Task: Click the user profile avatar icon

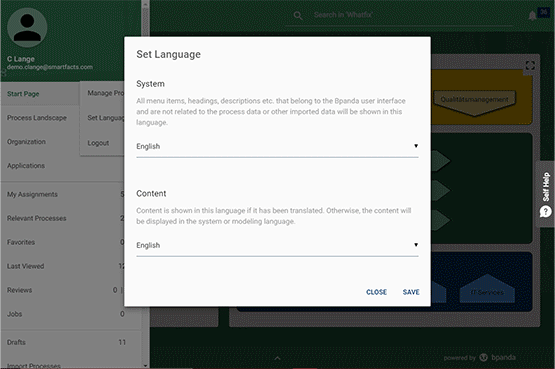Action: (27, 27)
